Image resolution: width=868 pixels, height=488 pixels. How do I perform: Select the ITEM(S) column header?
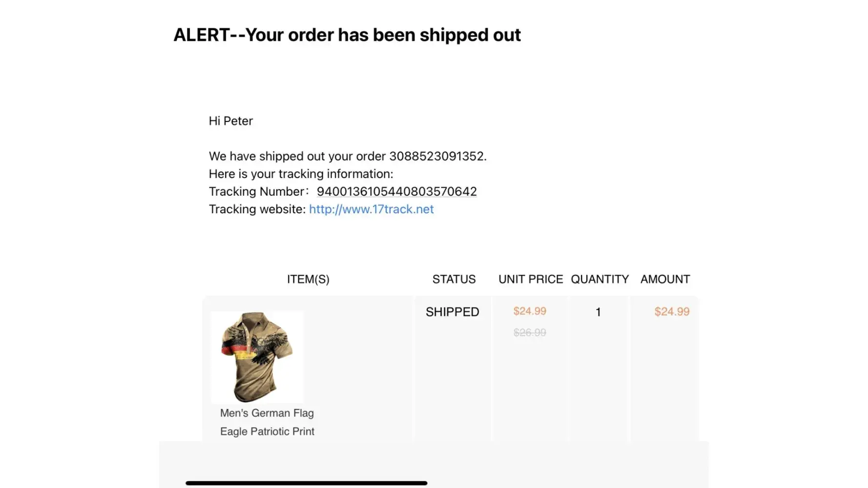click(x=308, y=280)
